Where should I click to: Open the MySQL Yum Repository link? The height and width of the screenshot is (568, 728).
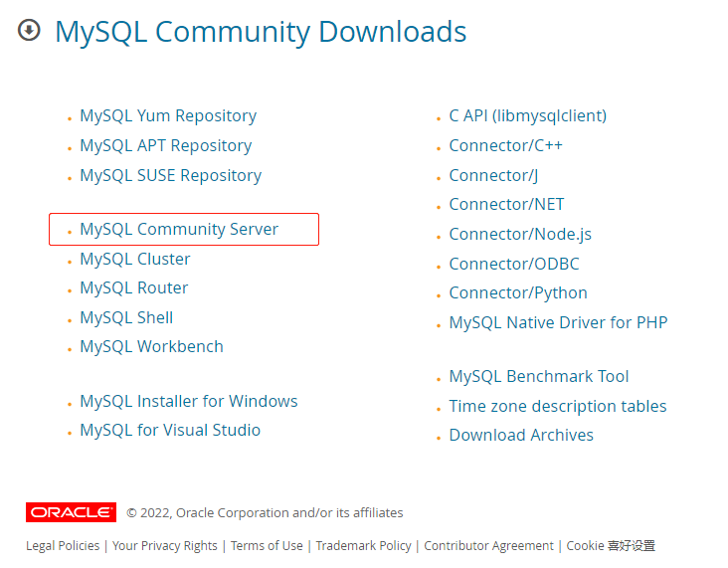168,115
